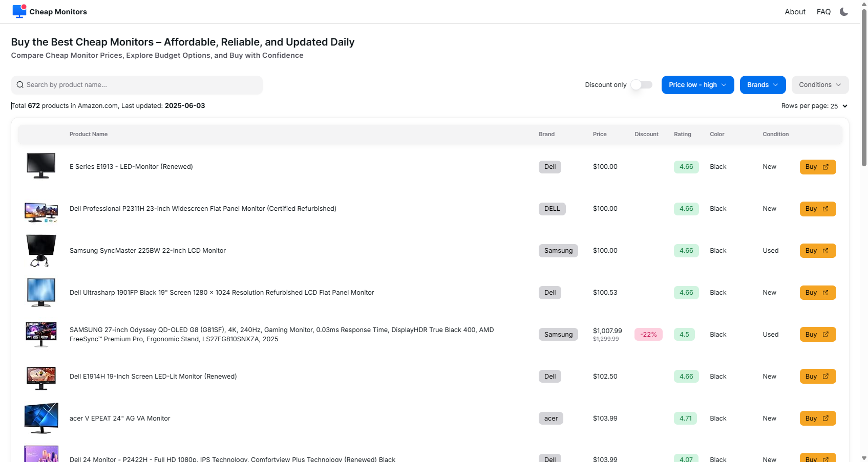Toggle dark mode moon icon
Viewport: 868px width, 462px height.
tap(844, 12)
